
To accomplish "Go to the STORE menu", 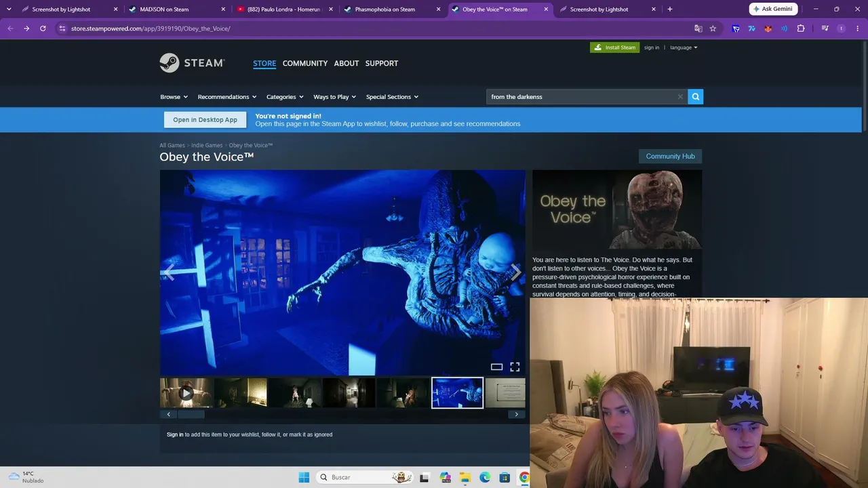I will click(x=264, y=63).
